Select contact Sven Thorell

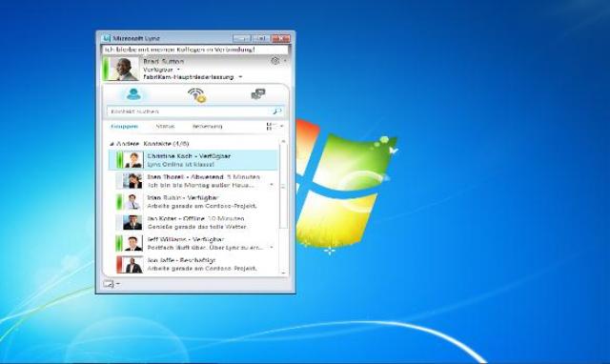pos(193,181)
